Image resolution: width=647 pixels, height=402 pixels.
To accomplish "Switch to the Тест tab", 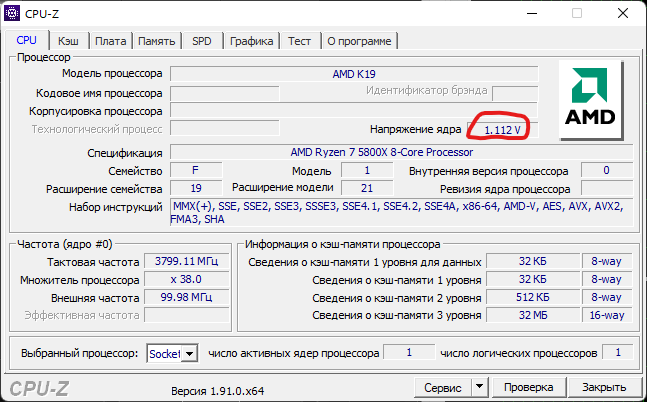I will pos(300,41).
